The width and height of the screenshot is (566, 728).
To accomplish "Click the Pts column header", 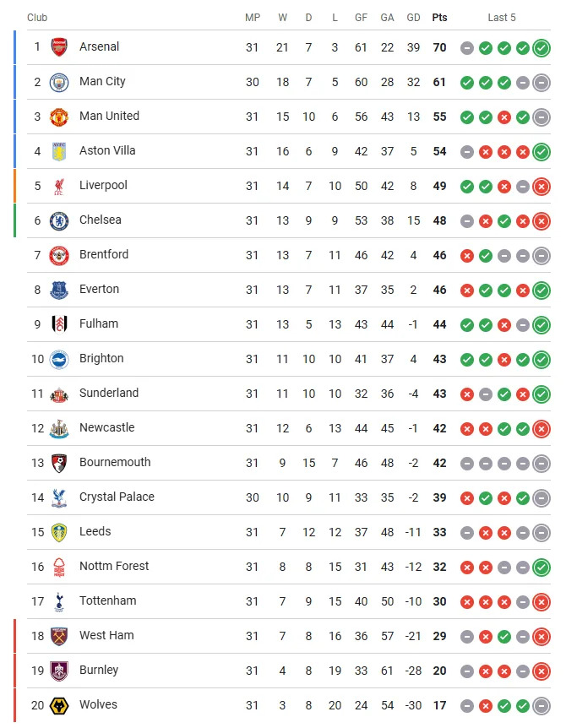I will click(x=439, y=18).
